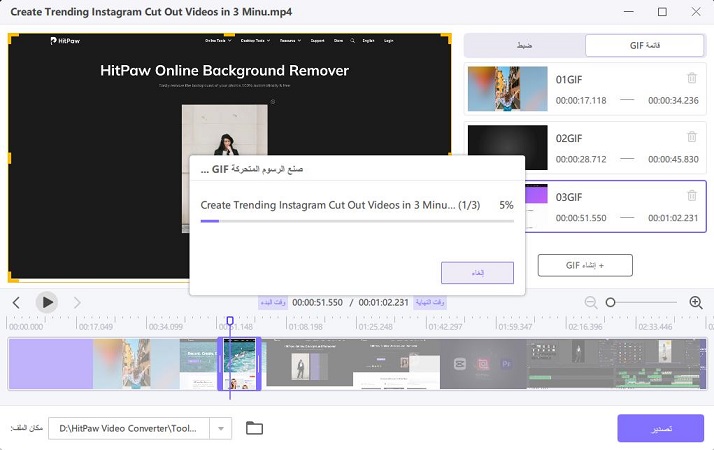Screen dimensions: 714x450
Task: Click the current start time 00:00:51.550 below preview
Action: [x=317, y=302]
